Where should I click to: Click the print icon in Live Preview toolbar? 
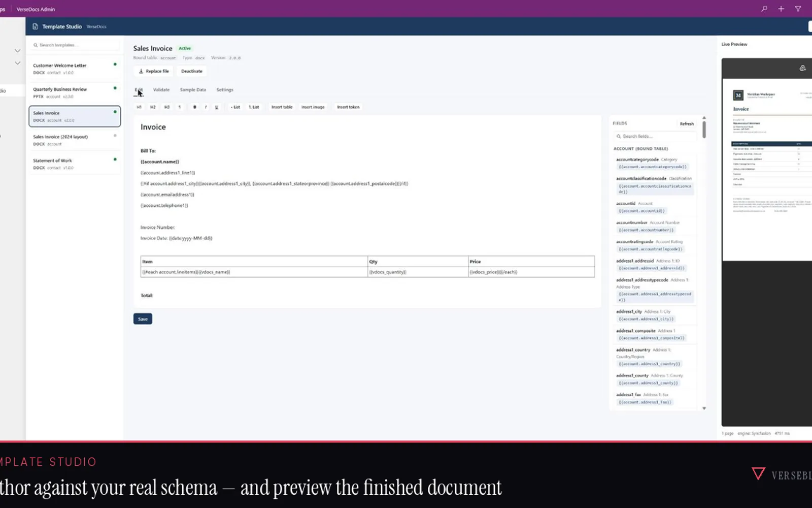pos(802,68)
